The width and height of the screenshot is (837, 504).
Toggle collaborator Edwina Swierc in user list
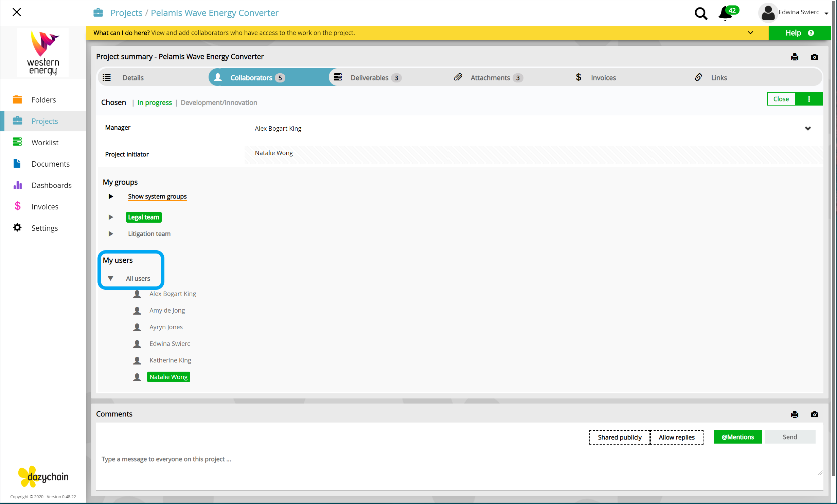(x=170, y=343)
